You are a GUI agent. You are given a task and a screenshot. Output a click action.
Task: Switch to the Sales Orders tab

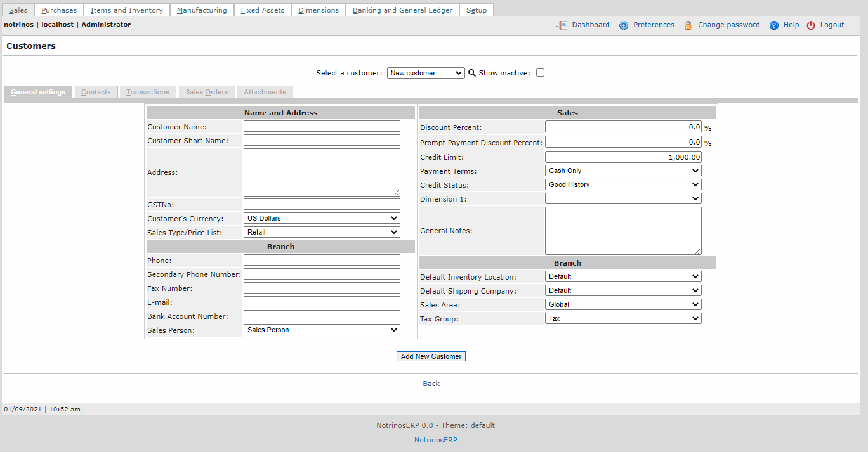pos(207,91)
